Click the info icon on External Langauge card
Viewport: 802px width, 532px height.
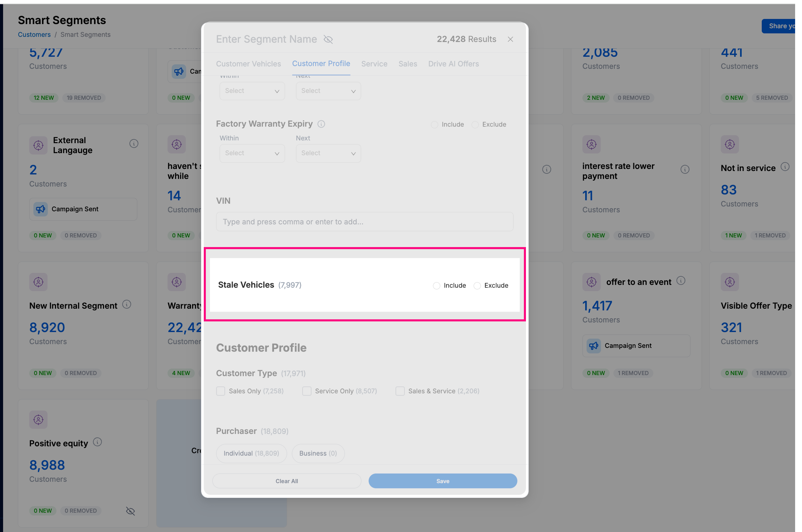(x=134, y=143)
